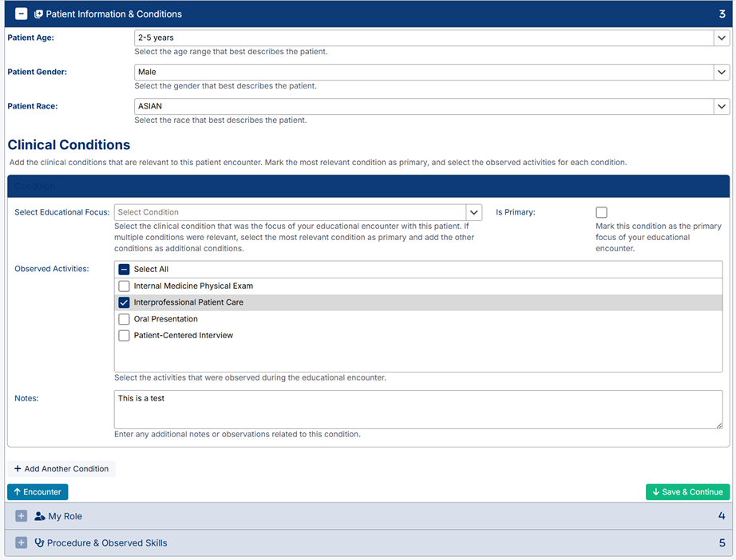Tick the Patient-Centered Interview checkbox
This screenshot has width=736, height=560.
tap(124, 336)
